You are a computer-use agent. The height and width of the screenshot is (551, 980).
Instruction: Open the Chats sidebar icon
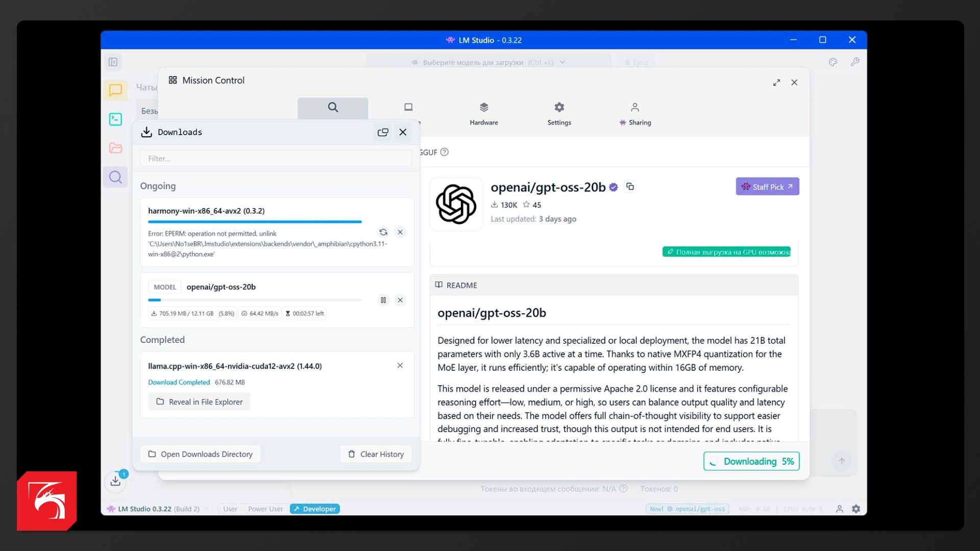coord(115,90)
